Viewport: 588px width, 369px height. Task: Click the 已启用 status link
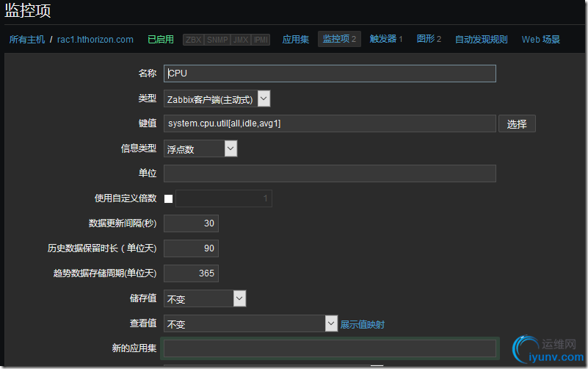(161, 40)
